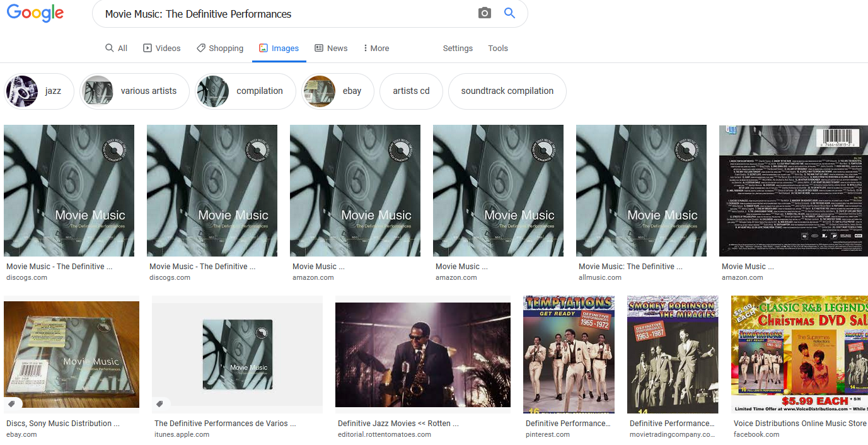Open the iTunes album thumbnail
This screenshot has height=445, width=868.
tap(237, 354)
